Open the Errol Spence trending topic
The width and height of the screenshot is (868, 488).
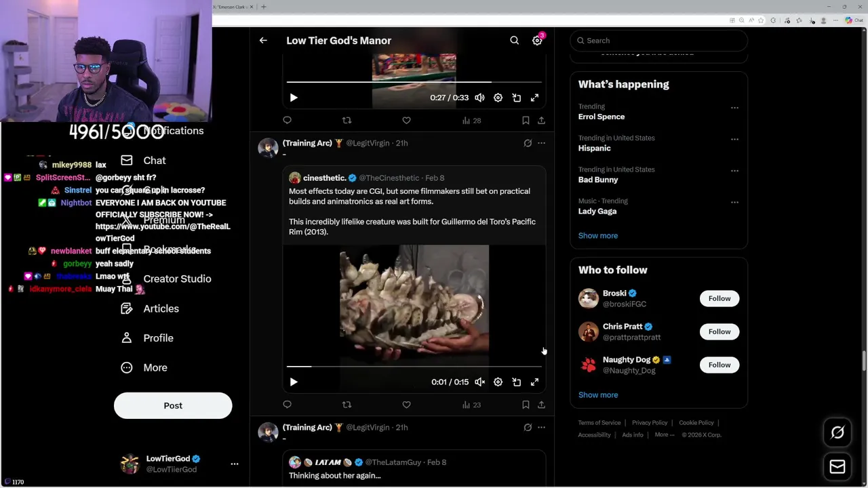[601, 117]
